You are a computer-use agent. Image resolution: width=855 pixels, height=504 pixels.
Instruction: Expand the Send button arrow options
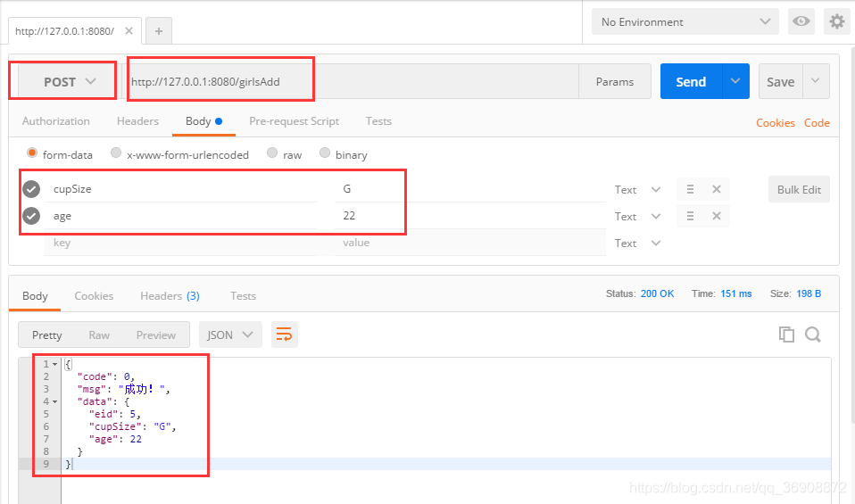click(735, 82)
